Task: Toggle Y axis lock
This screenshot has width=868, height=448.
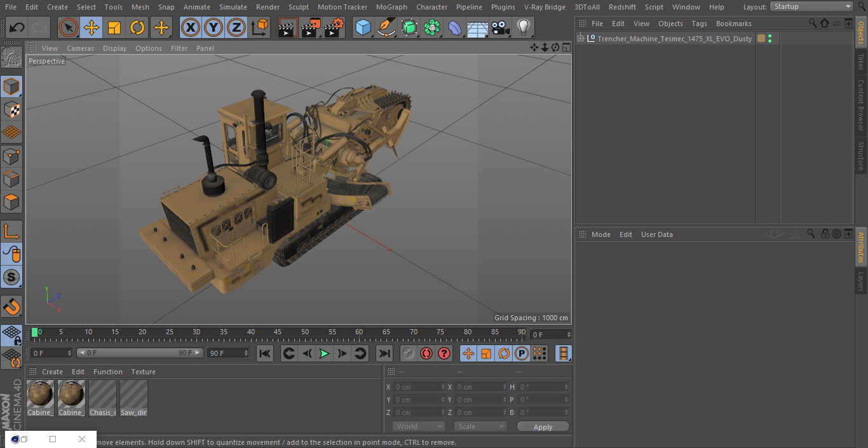Action: point(214,27)
